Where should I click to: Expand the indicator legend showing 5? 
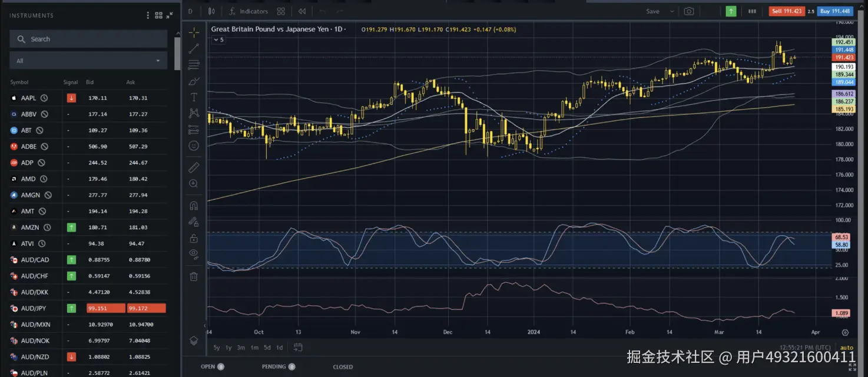(x=218, y=39)
